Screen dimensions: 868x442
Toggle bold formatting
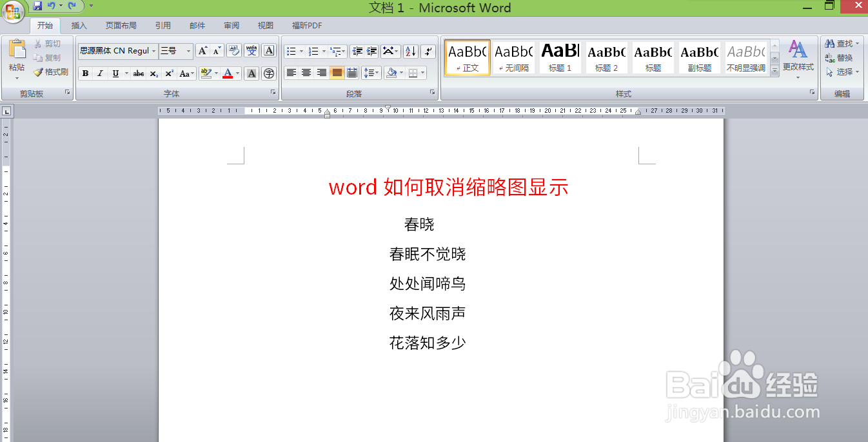click(85, 73)
